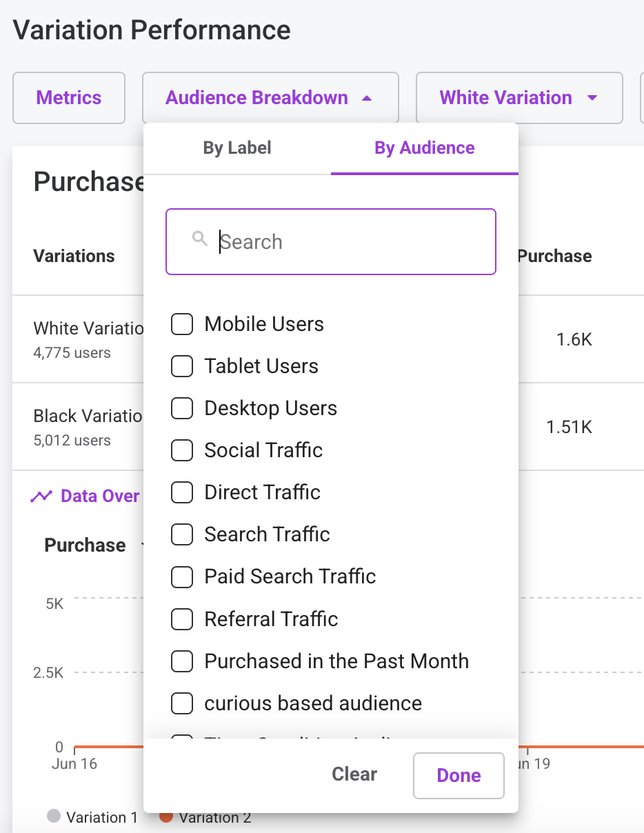
Task: Click the Variation 1 grey legend dot
Action: [x=54, y=816]
